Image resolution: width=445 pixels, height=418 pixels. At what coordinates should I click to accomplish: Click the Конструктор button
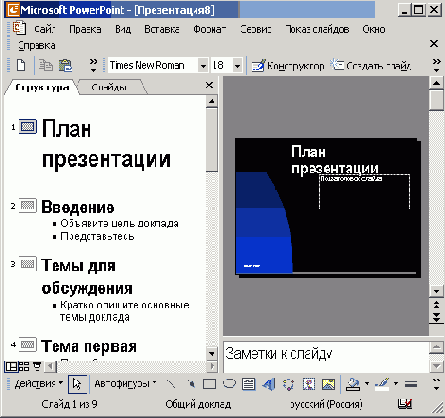point(288,66)
